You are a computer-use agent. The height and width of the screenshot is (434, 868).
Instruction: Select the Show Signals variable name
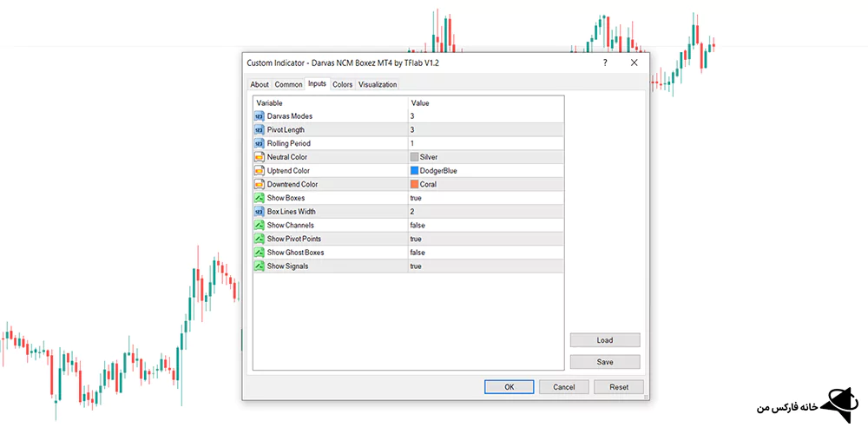(288, 266)
